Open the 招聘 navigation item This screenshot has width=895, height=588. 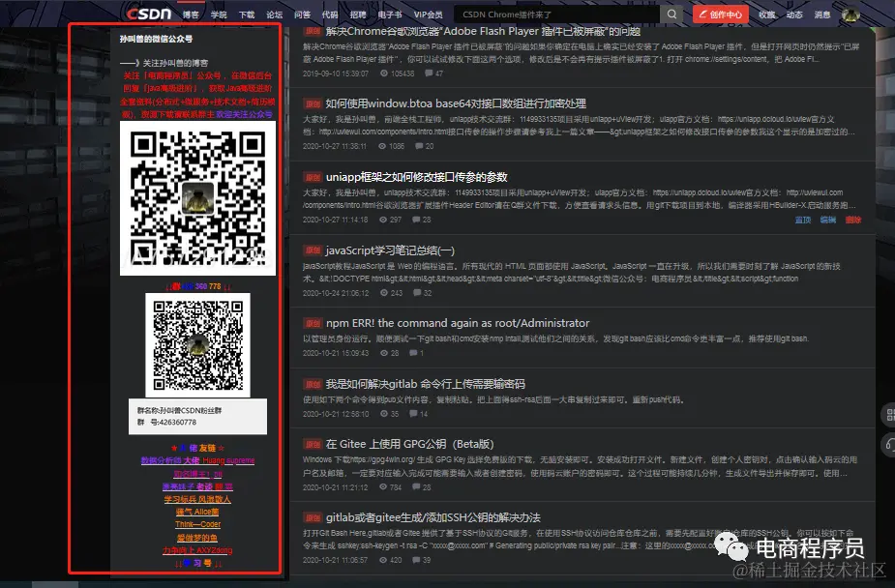358,15
